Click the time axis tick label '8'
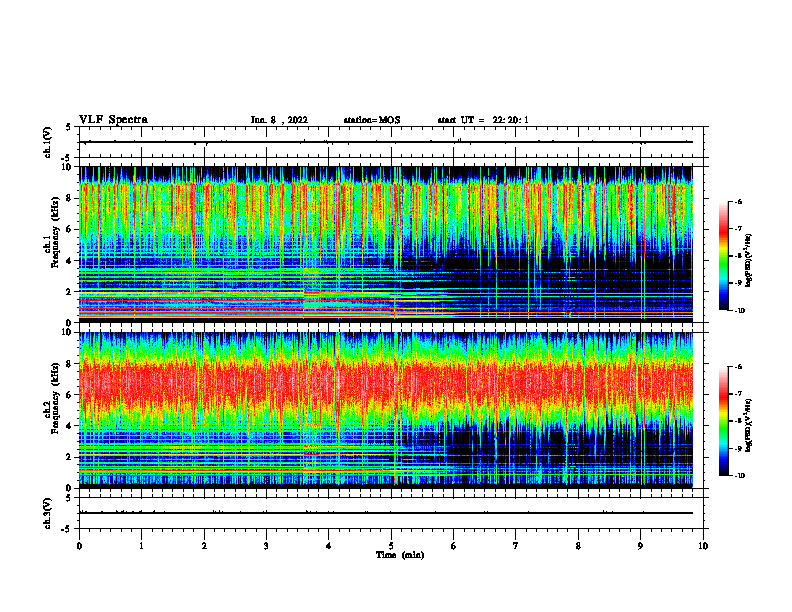The width and height of the screenshot is (792, 612). click(x=578, y=546)
